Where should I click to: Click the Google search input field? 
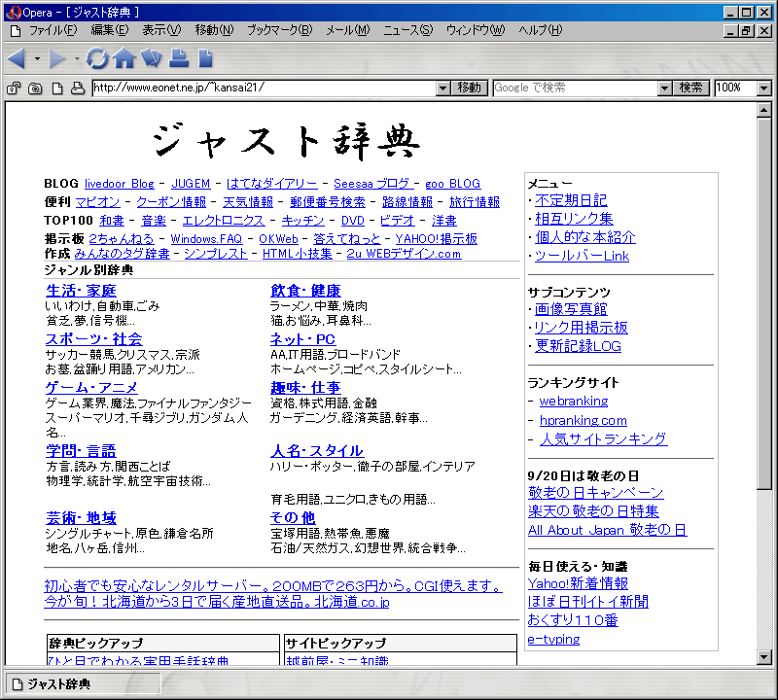576,87
